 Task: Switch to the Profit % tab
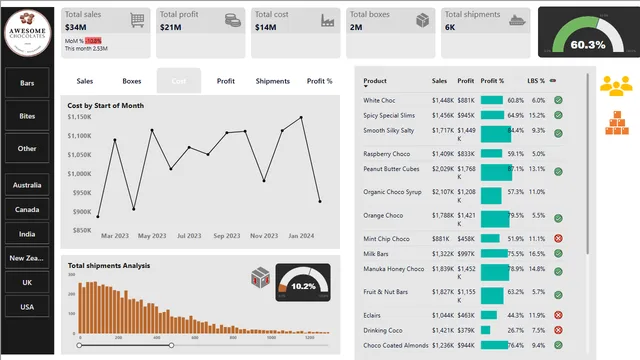click(x=320, y=81)
